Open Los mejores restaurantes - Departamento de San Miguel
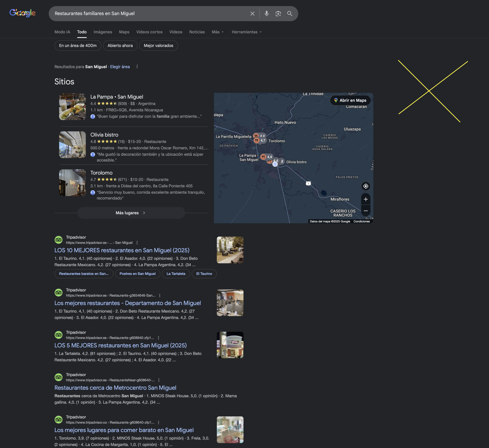The image size is (489, 448). (x=128, y=303)
